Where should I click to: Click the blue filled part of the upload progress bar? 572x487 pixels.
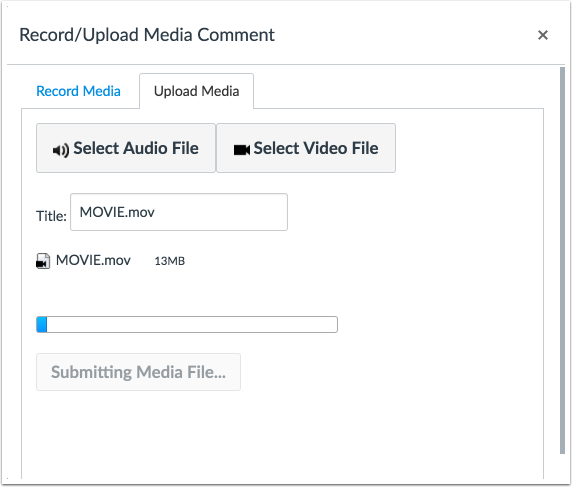(x=42, y=324)
